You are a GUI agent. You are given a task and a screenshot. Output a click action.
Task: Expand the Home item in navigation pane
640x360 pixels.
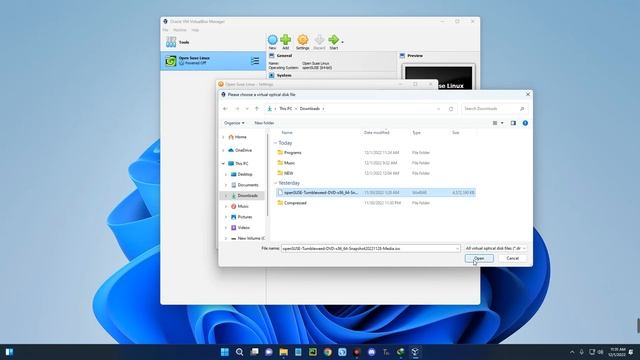tap(223, 137)
